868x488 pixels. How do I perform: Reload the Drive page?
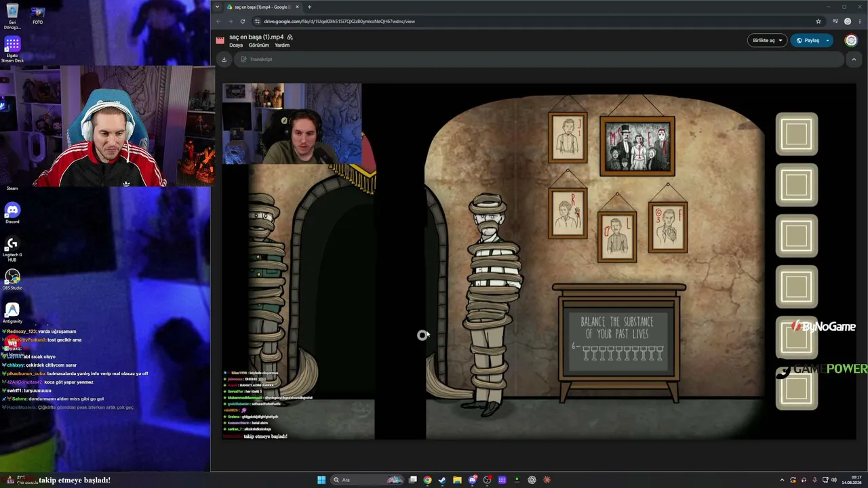pyautogui.click(x=243, y=21)
